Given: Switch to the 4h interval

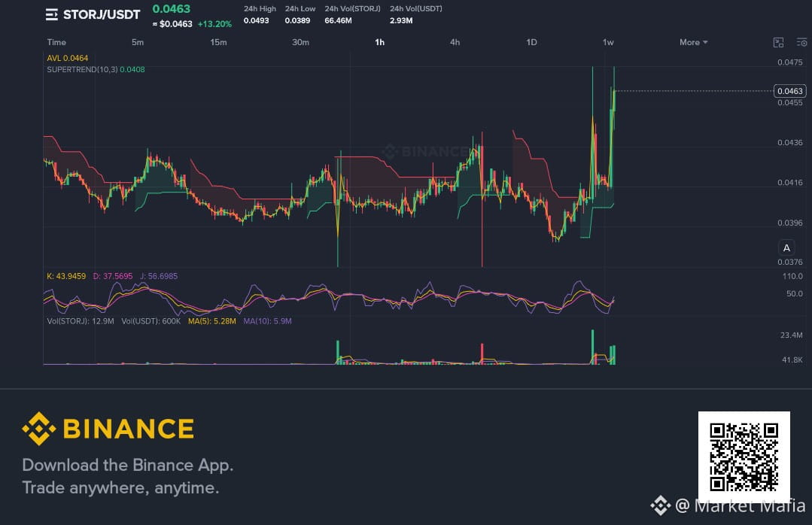Looking at the screenshot, I should (455, 42).
